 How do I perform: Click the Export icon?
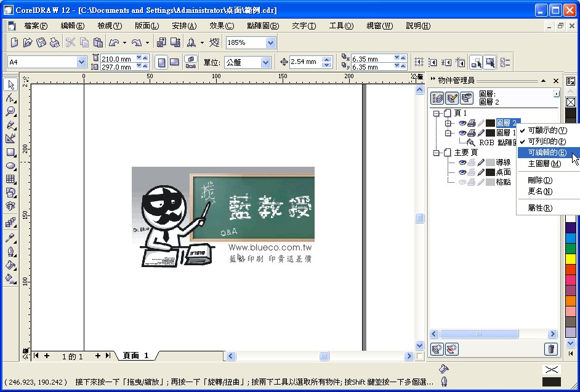[x=175, y=42]
